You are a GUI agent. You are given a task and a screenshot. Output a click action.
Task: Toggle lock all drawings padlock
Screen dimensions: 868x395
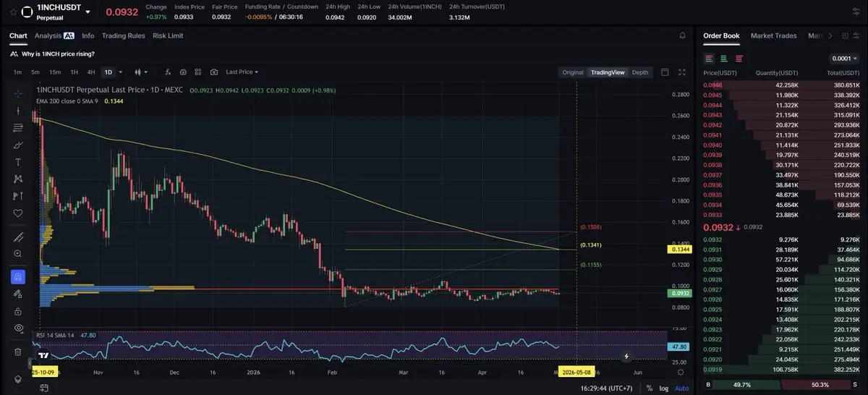point(18,311)
